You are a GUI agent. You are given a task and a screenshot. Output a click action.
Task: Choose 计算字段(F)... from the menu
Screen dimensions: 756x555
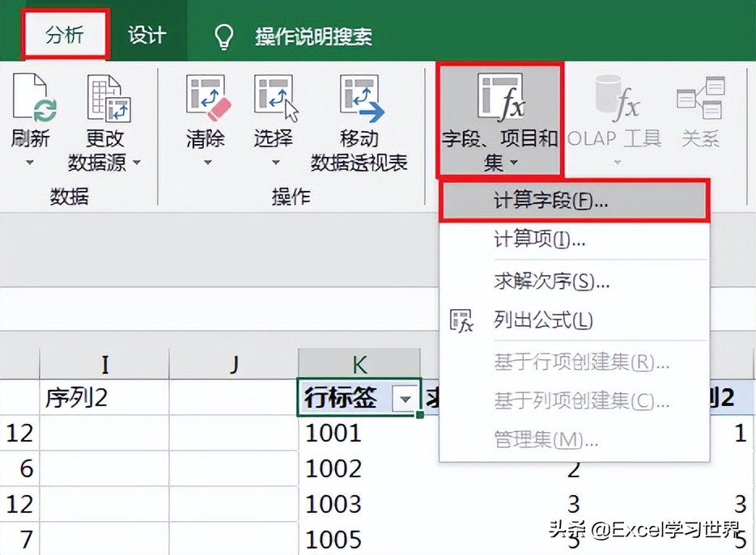click(574, 201)
